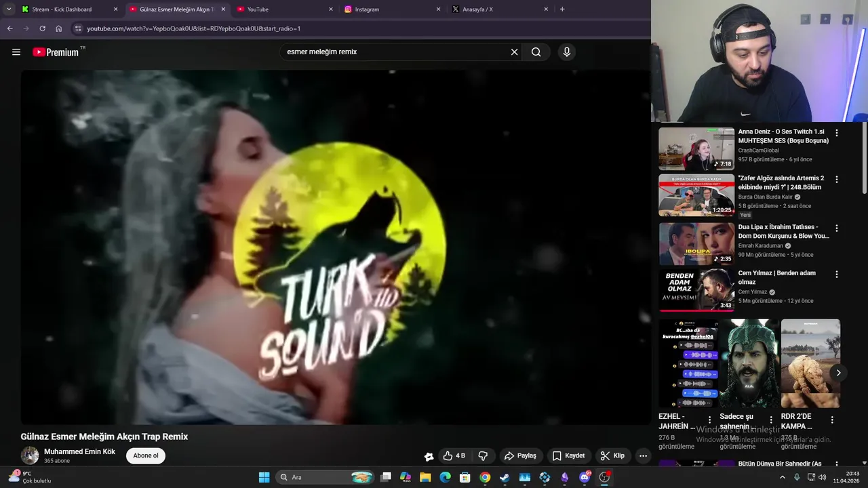Open the weather widget showing 9°C
The height and width of the screenshot is (488, 868).
point(31,477)
